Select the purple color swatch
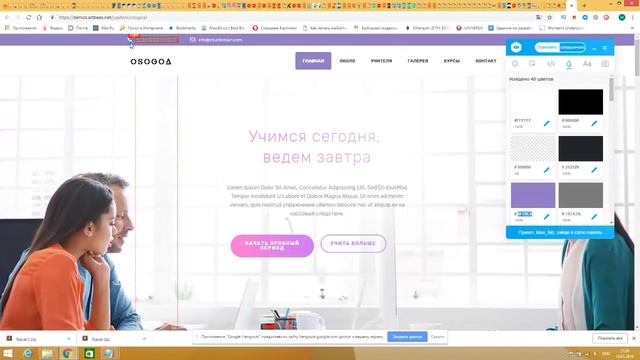Image resolution: width=640 pixels, height=360 pixels. pyautogui.click(x=533, y=195)
